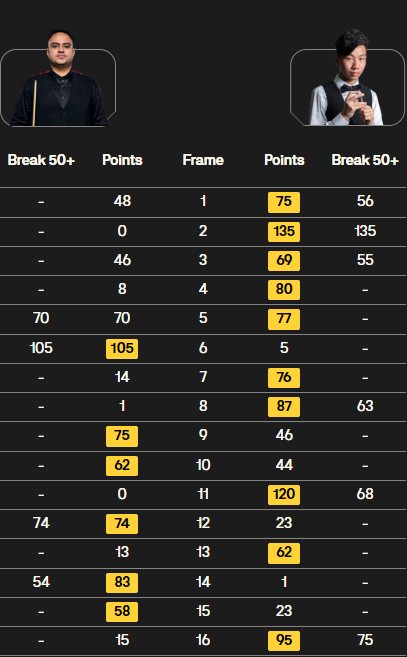The height and width of the screenshot is (657, 407).
Task: Click the 68 break value in frame 11
Action: click(365, 494)
